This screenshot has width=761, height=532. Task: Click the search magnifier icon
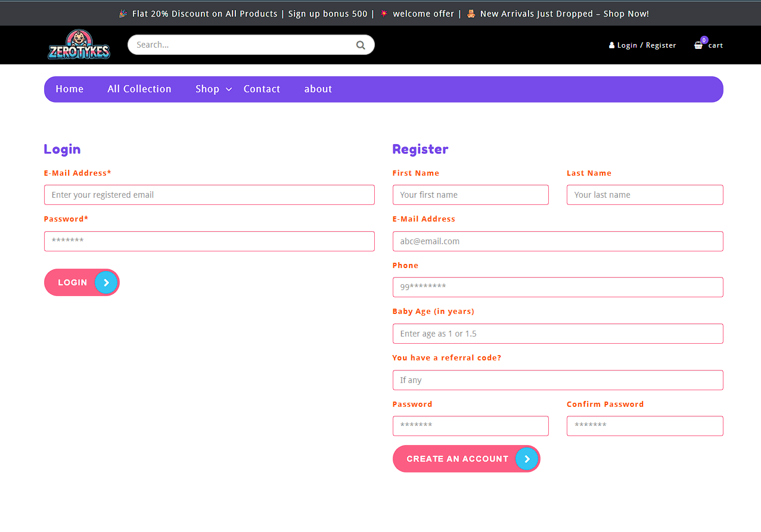click(x=361, y=45)
